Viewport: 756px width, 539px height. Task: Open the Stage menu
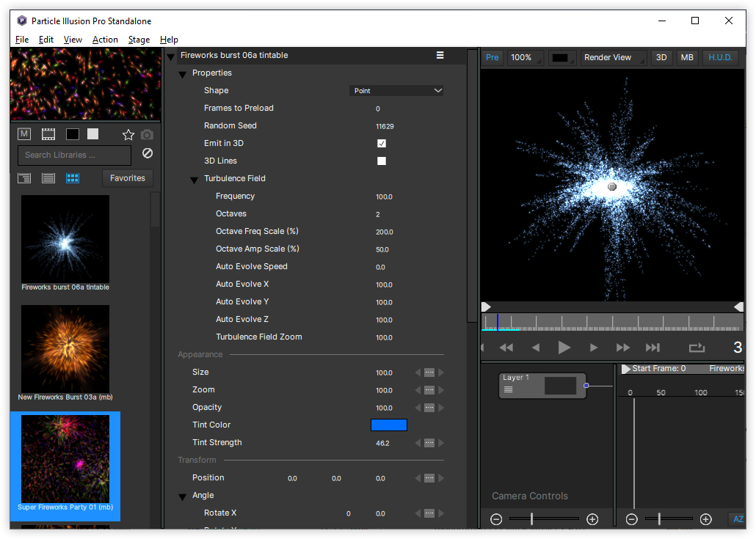tap(139, 40)
